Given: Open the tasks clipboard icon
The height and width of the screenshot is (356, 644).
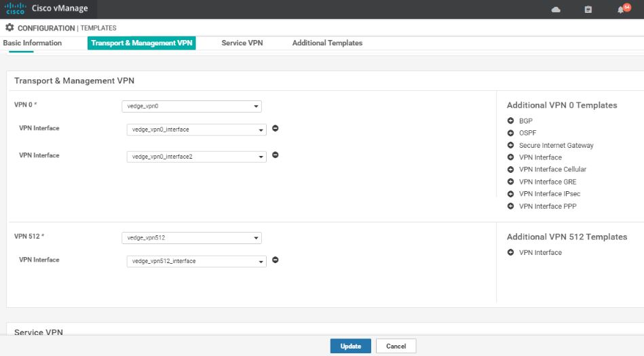Looking at the screenshot, I should click(588, 9).
